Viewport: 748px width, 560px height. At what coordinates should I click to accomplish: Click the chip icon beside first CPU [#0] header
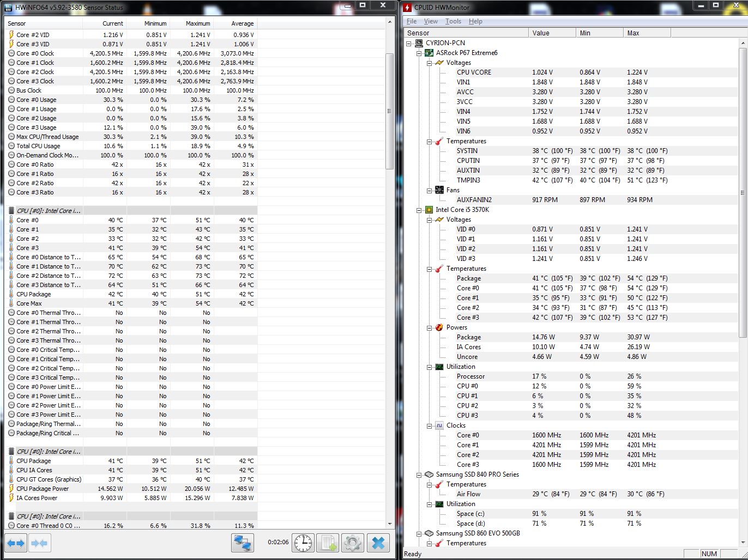coord(11,211)
